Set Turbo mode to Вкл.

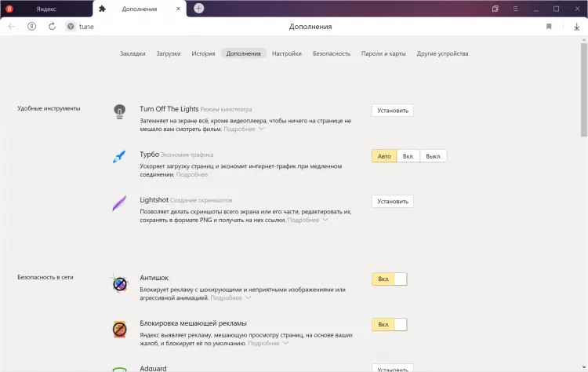408,156
